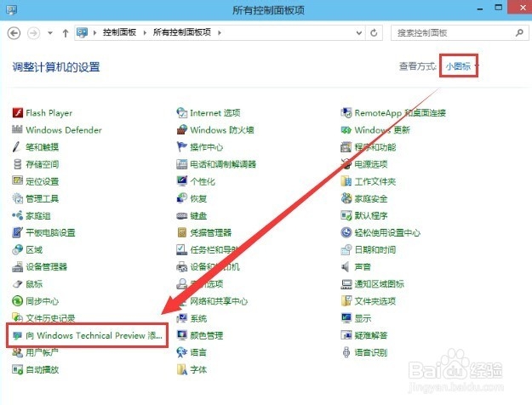Open the 通知区域图标 link

pos(379,284)
